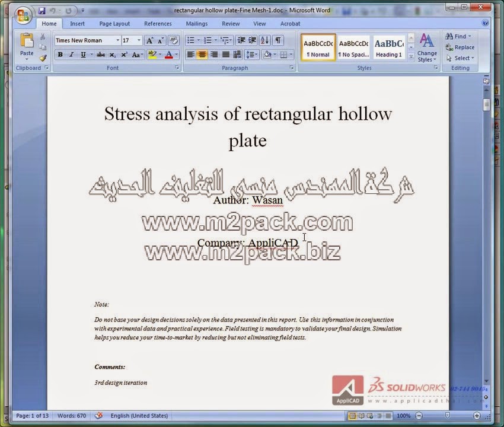
Task: Click the 100% zoom level button
Action: [403, 416]
